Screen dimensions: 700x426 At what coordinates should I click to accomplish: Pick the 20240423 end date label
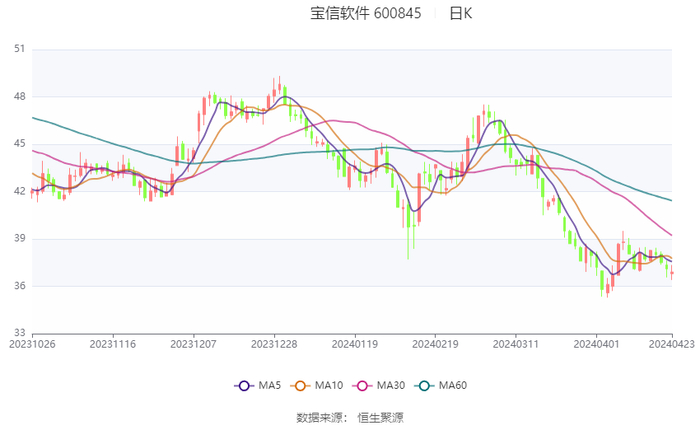[671, 343]
